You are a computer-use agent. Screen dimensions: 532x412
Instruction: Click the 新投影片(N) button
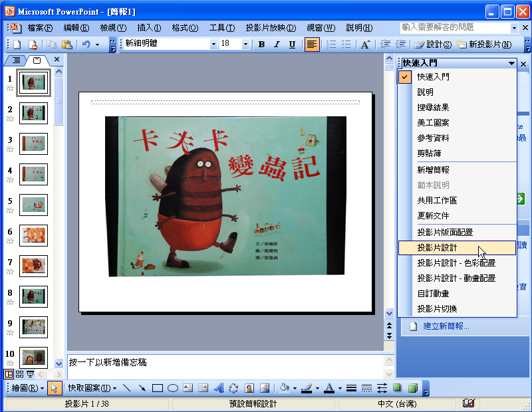click(484, 45)
